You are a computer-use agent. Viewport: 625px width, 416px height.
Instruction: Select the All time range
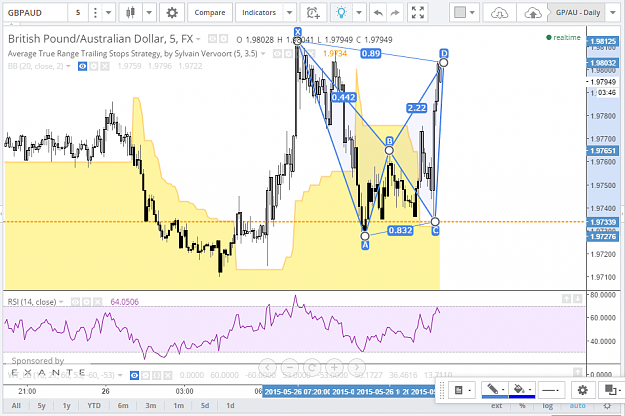pyautogui.click(x=16, y=406)
